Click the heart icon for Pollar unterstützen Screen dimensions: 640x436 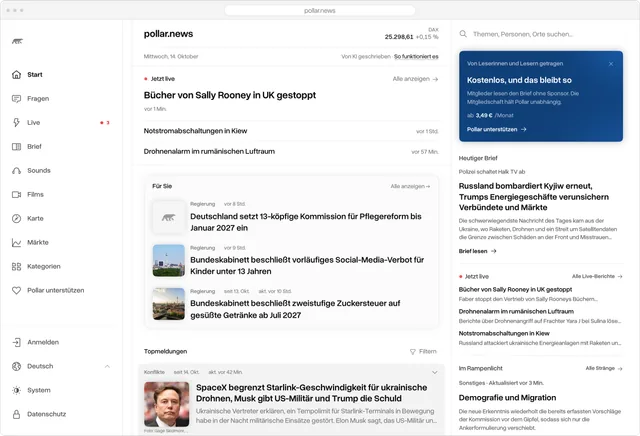[16, 290]
